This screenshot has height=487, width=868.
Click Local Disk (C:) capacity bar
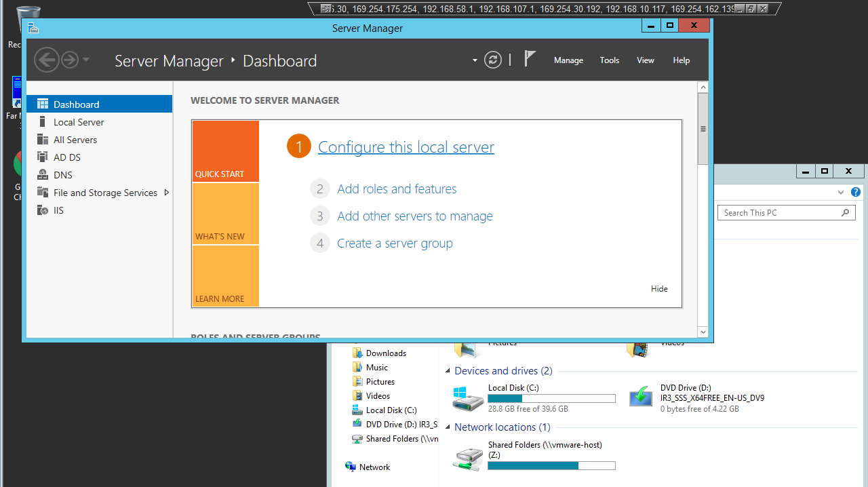click(x=551, y=398)
